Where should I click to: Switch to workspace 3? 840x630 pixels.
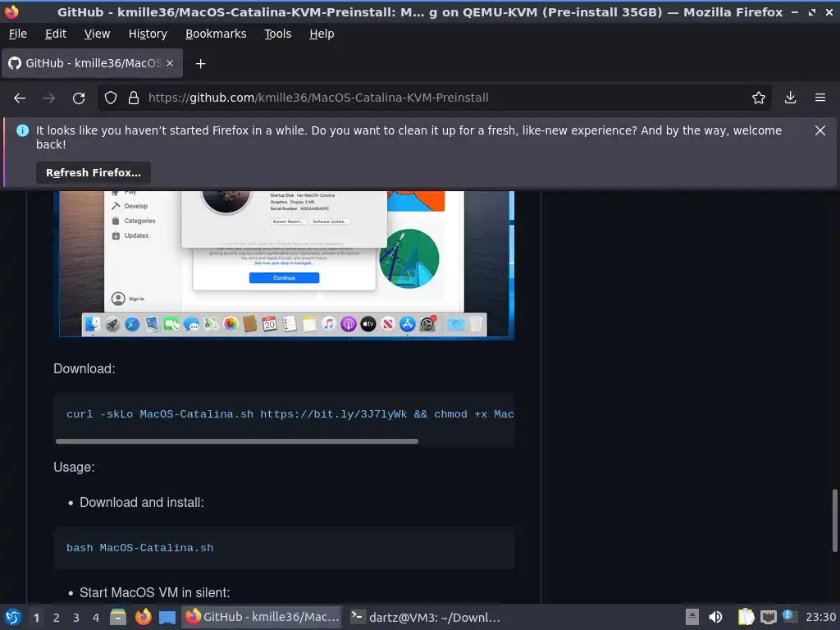(x=76, y=618)
